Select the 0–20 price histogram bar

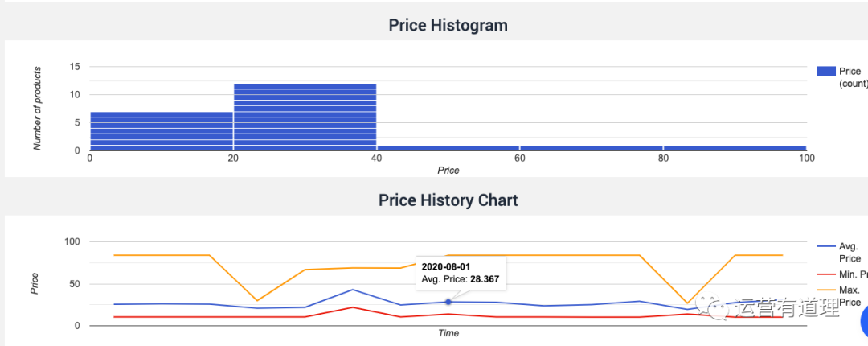[x=161, y=131]
